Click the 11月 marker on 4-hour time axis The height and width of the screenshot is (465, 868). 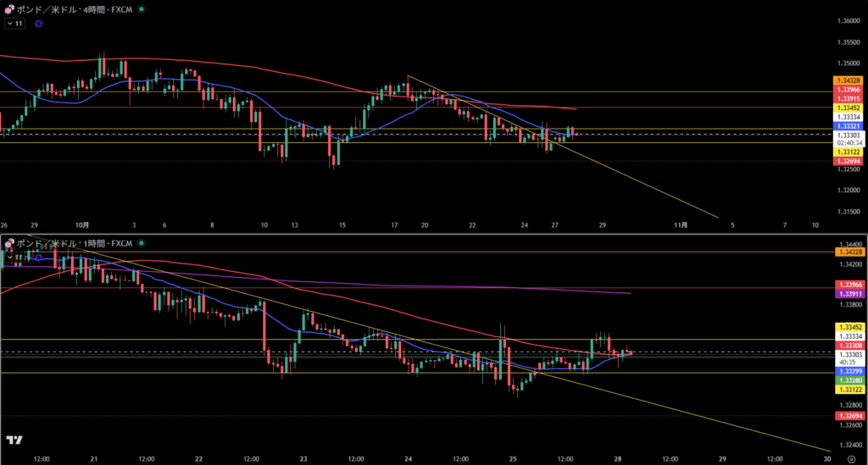click(x=681, y=225)
